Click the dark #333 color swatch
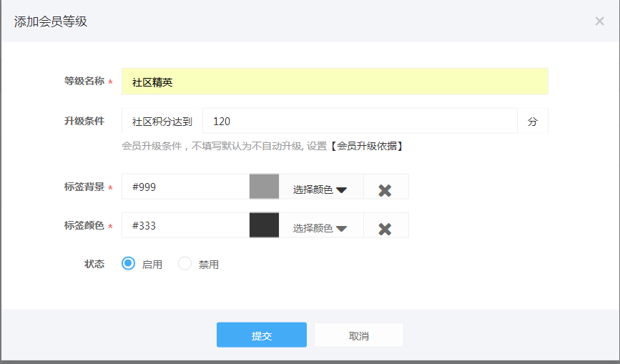 pos(264,225)
